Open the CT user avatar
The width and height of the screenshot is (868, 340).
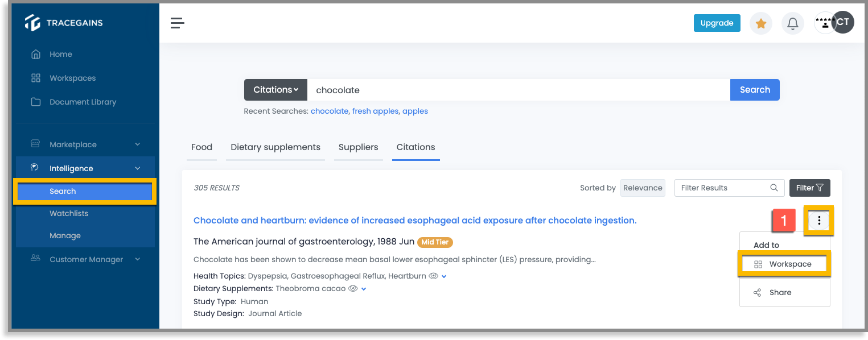(x=843, y=22)
